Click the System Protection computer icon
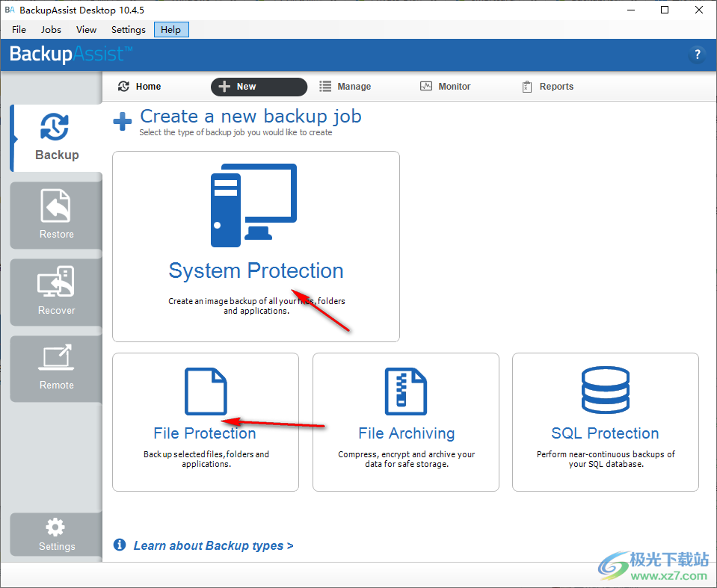 [253, 205]
